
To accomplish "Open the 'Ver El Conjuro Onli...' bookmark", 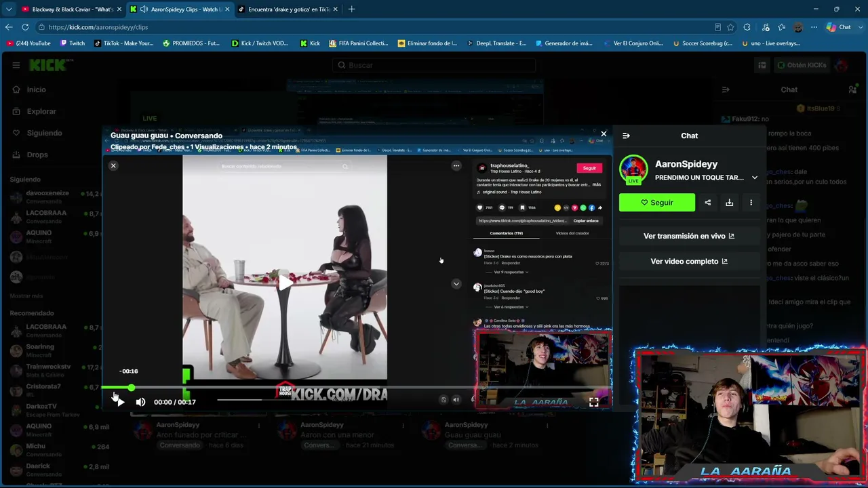I will click(633, 43).
